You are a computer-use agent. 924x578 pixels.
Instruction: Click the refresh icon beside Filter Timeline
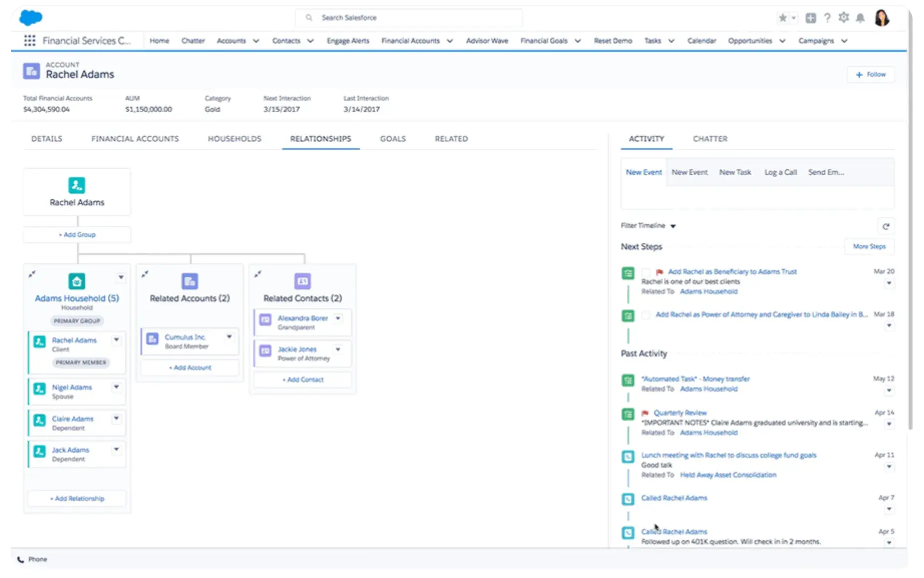tap(886, 226)
